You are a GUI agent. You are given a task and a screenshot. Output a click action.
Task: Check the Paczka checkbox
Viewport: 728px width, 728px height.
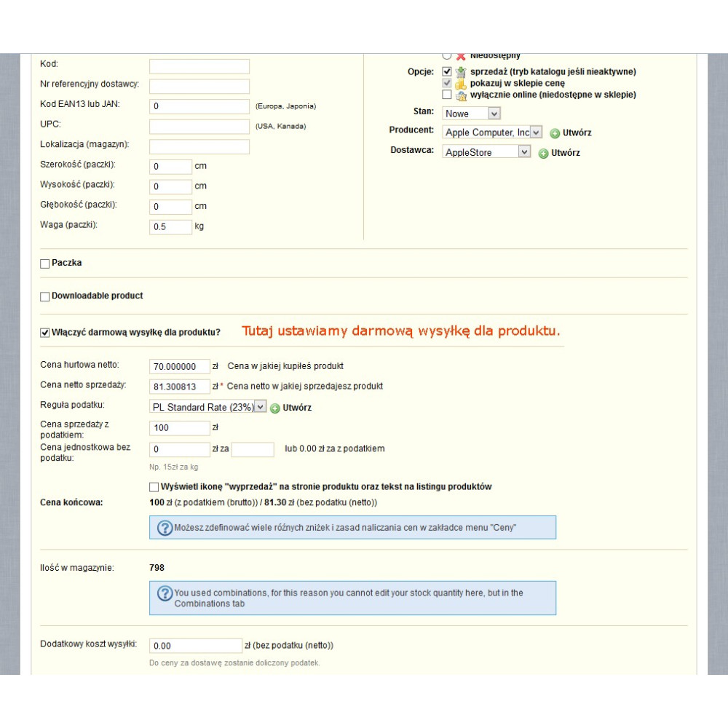44,264
